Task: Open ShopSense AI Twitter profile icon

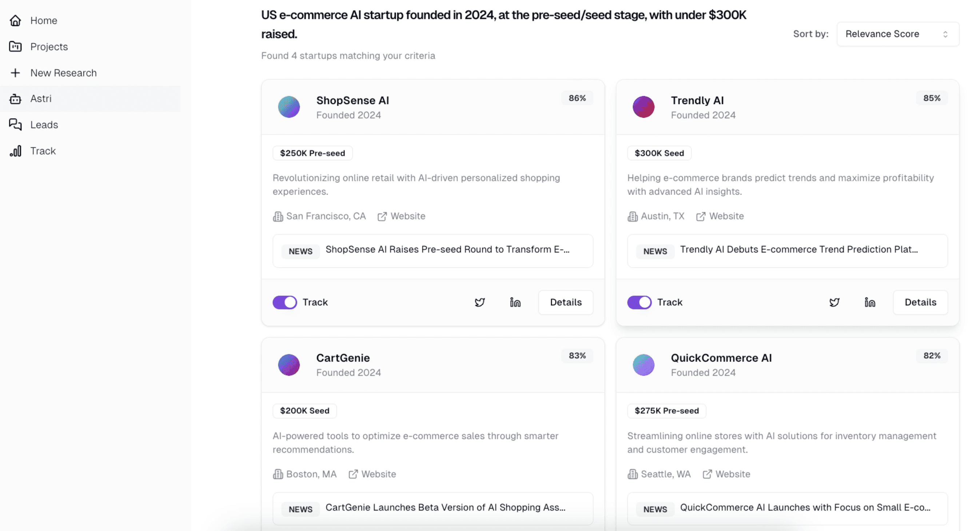Action: [x=480, y=302]
